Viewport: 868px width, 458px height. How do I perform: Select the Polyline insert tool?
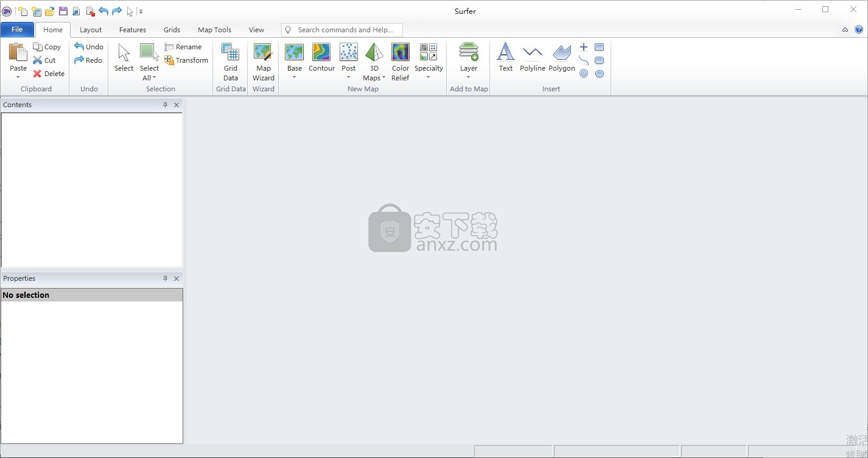[x=533, y=58]
